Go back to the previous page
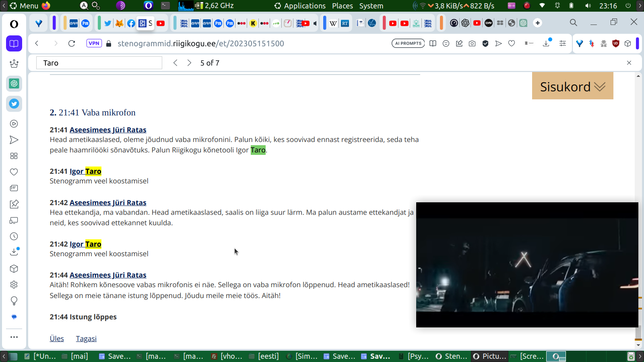This screenshot has height=362, width=644. pyautogui.click(x=37, y=43)
